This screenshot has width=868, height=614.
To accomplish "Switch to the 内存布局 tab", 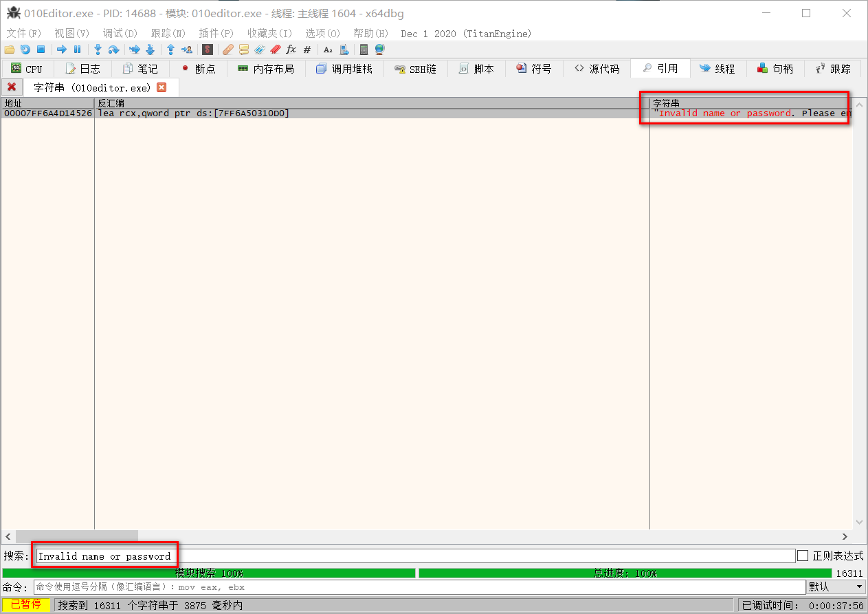I will point(265,69).
